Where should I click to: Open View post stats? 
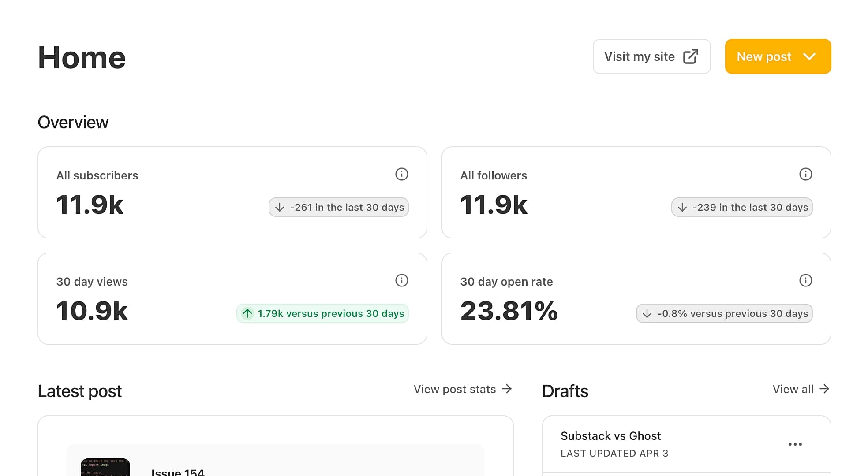pos(454,389)
